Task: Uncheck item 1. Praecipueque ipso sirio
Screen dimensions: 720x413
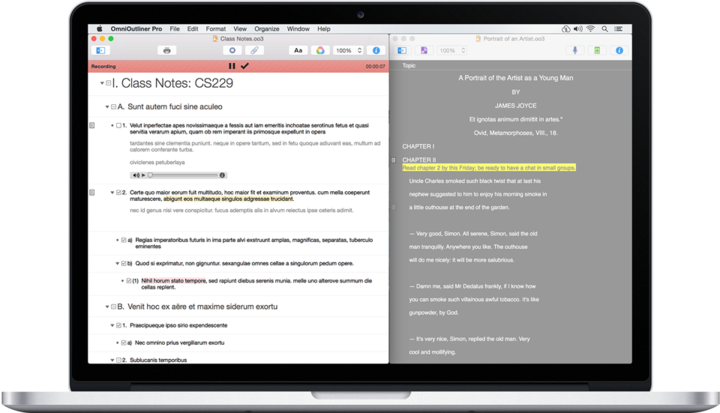Action: (x=119, y=326)
